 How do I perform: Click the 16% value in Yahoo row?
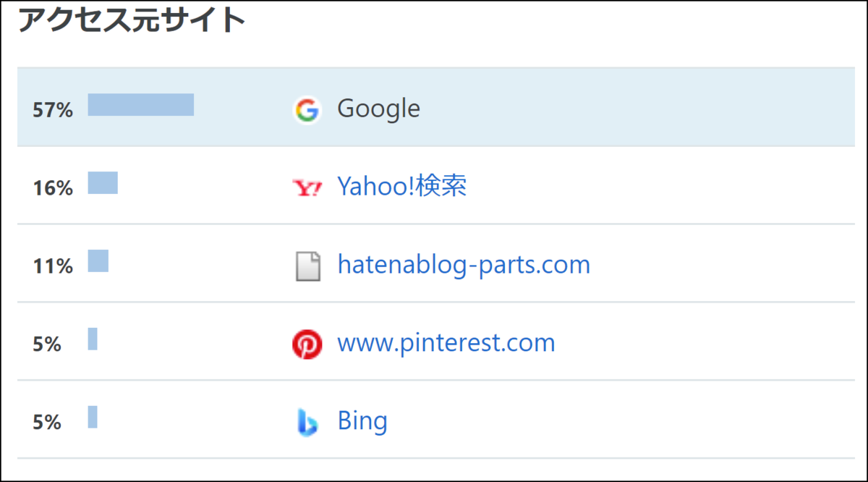coord(53,189)
